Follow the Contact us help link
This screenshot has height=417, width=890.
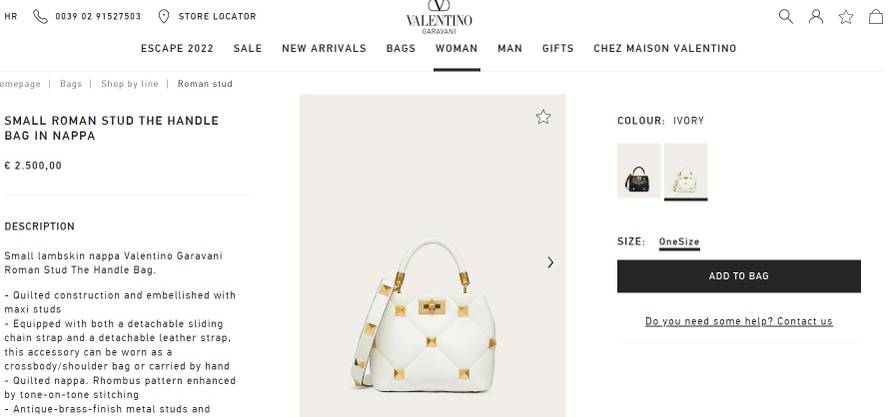[x=804, y=321]
